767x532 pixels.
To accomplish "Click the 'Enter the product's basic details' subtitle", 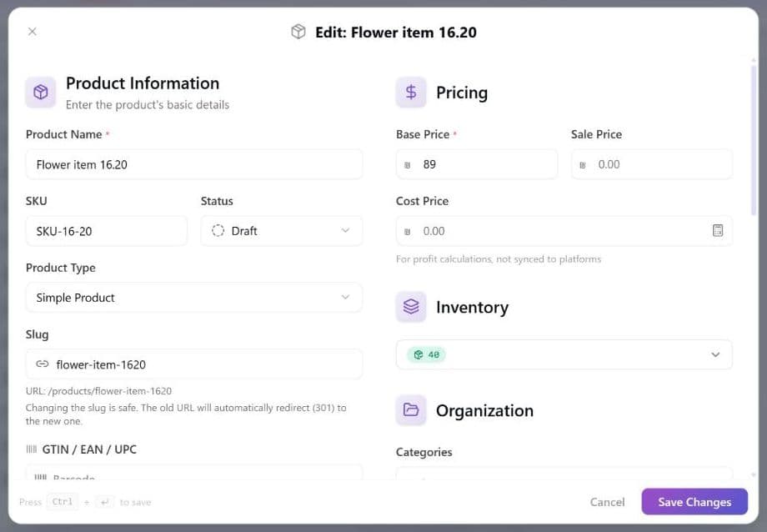I will coord(148,105).
